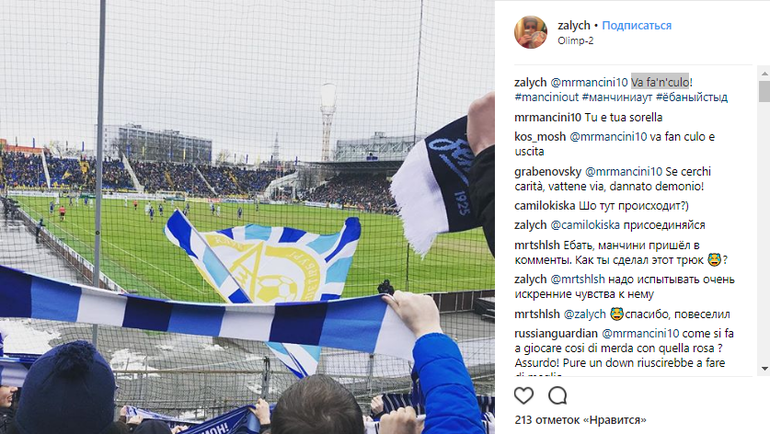This screenshot has width=770, height=434.
Task: Open the russianguardian commenter profile
Action: coord(556,334)
